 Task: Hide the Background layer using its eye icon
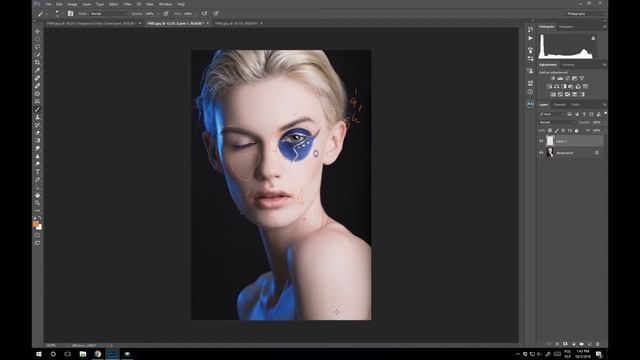pyautogui.click(x=541, y=153)
